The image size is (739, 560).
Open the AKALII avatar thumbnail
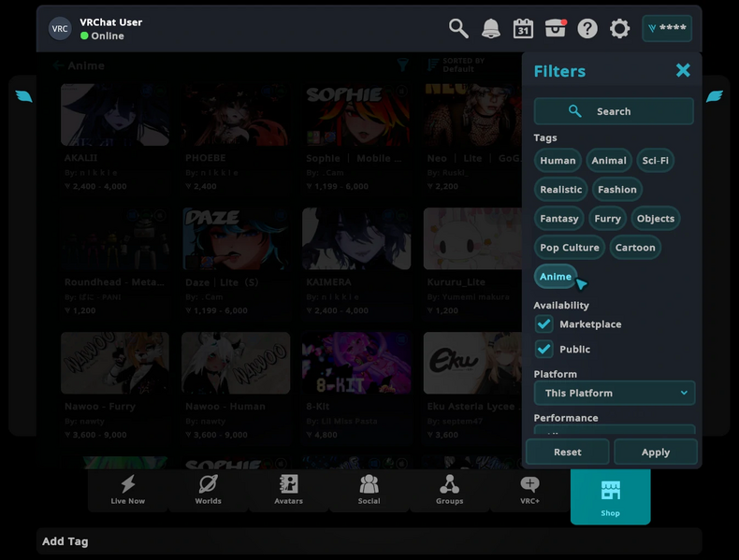115,115
